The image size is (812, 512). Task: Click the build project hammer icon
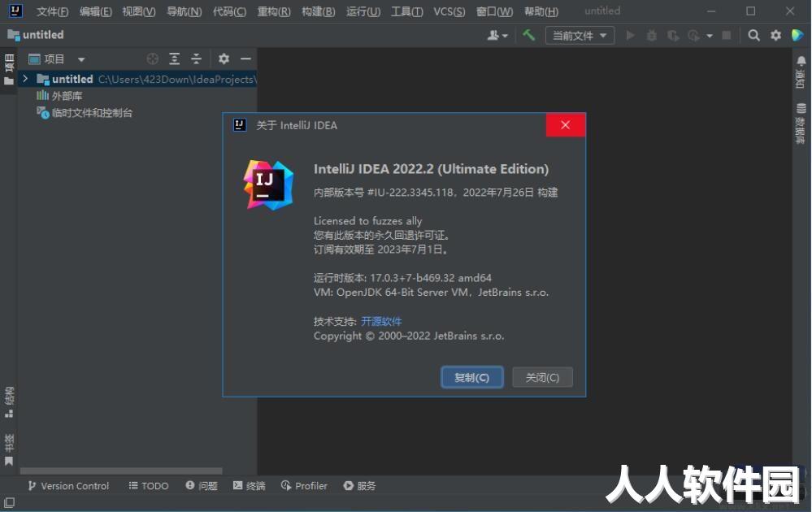click(x=528, y=35)
